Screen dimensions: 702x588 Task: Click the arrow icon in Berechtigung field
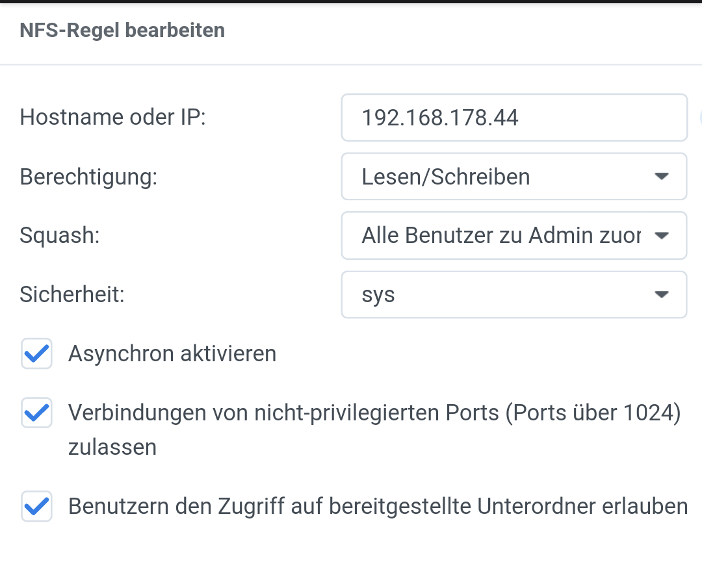coord(661,176)
